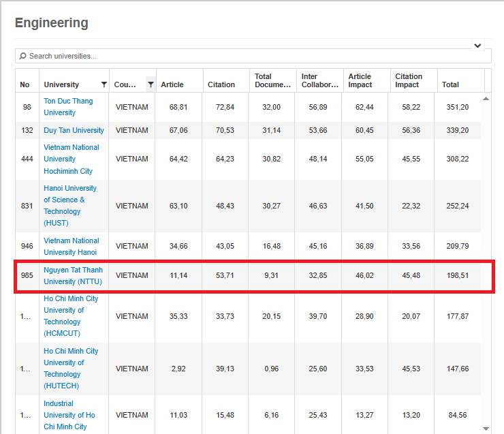Select VIETNAM cell in Duy Tan row

click(x=131, y=130)
